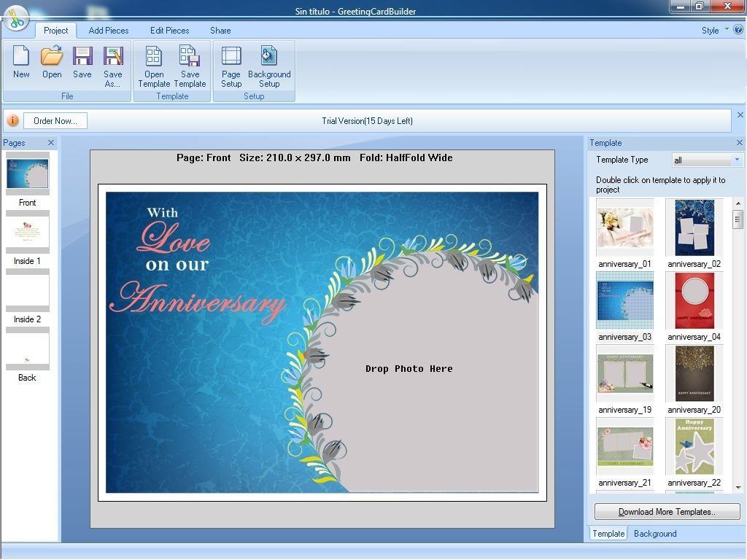The width and height of the screenshot is (747, 560).
Task: Collapse the Pages panel with its X
Action: 50,143
